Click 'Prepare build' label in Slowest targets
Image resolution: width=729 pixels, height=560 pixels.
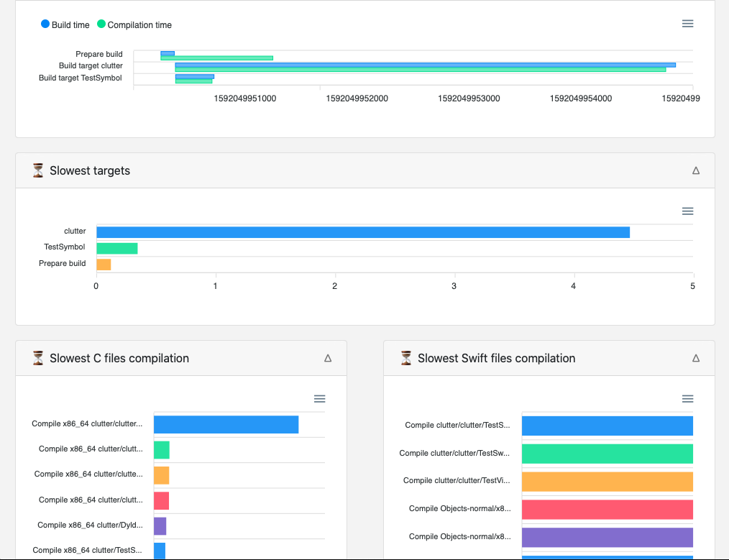coord(63,263)
